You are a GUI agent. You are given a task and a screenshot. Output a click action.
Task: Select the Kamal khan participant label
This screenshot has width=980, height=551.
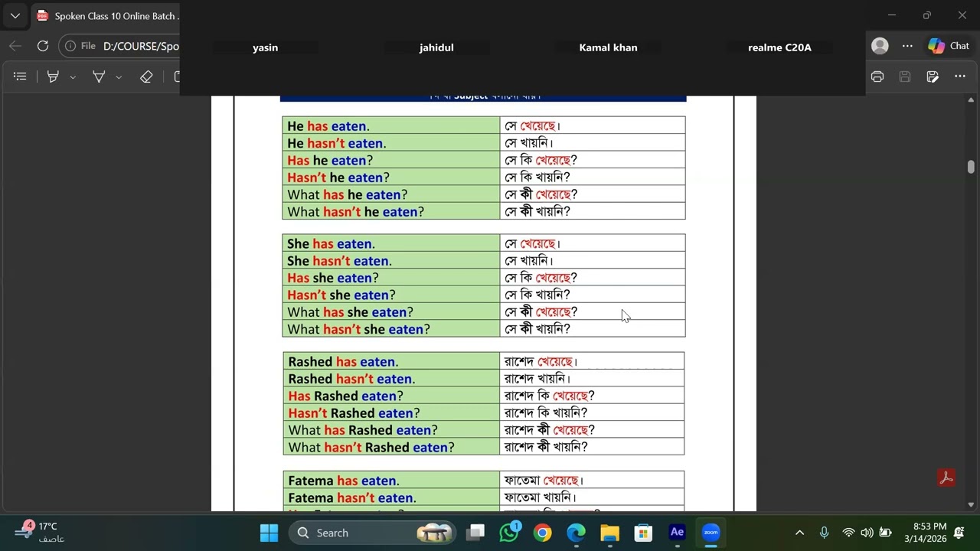(608, 47)
